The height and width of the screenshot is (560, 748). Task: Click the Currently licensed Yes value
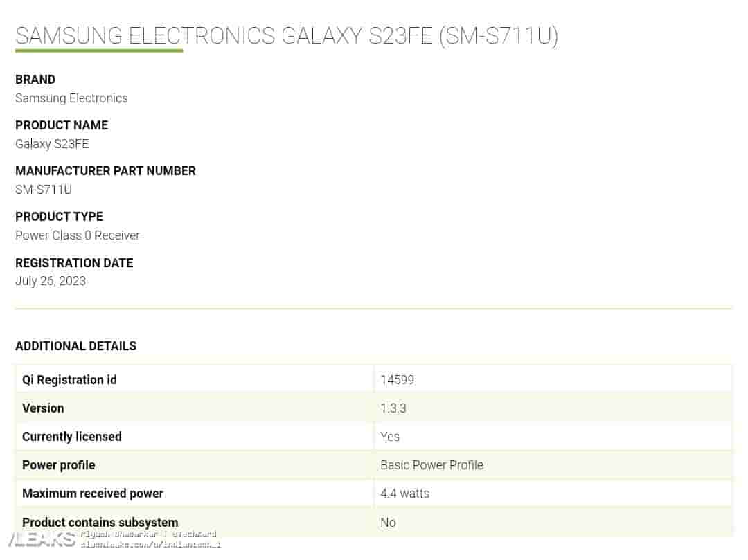(x=390, y=437)
